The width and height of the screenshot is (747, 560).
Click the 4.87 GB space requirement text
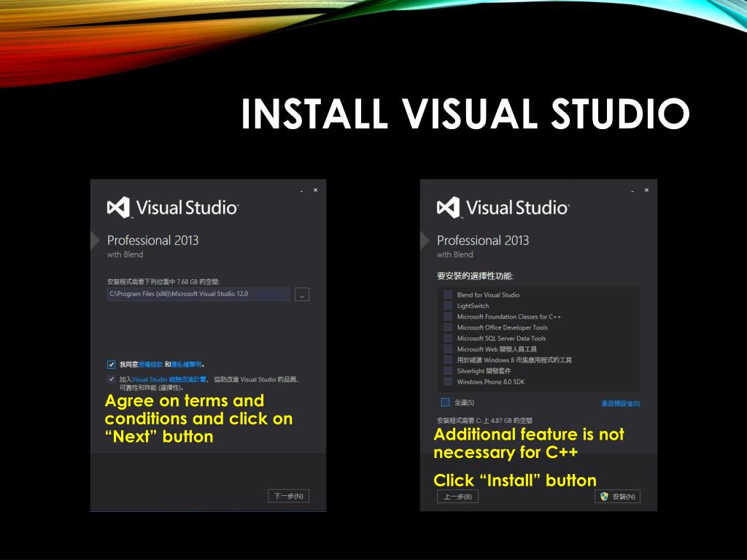pos(484,421)
